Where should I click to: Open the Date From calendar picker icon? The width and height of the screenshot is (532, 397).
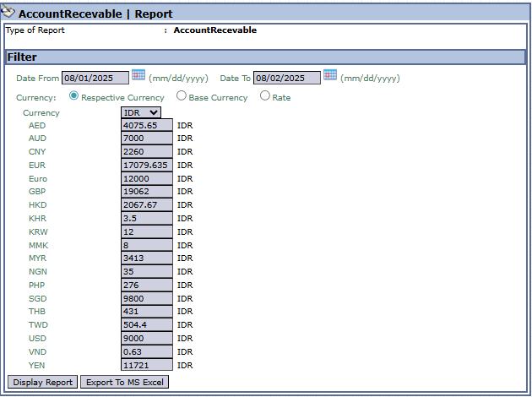point(138,76)
